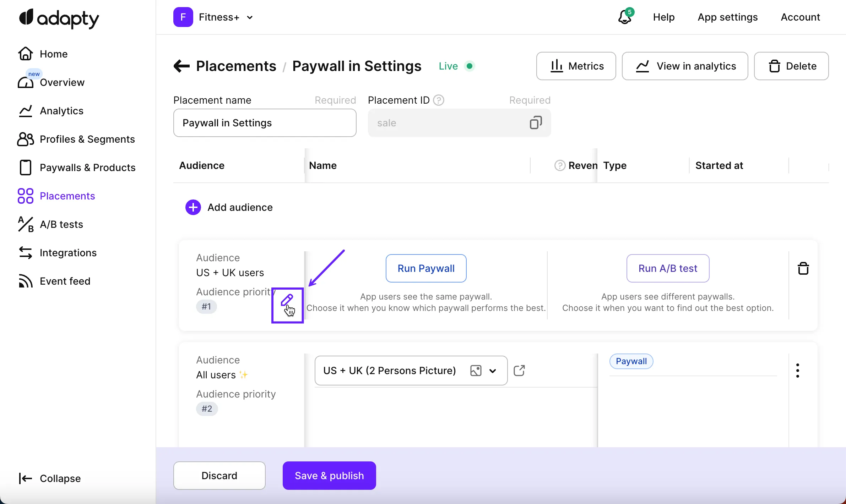Viewport: 846px width, 504px height.
Task: Click the Run A/B test button
Action: point(668,268)
